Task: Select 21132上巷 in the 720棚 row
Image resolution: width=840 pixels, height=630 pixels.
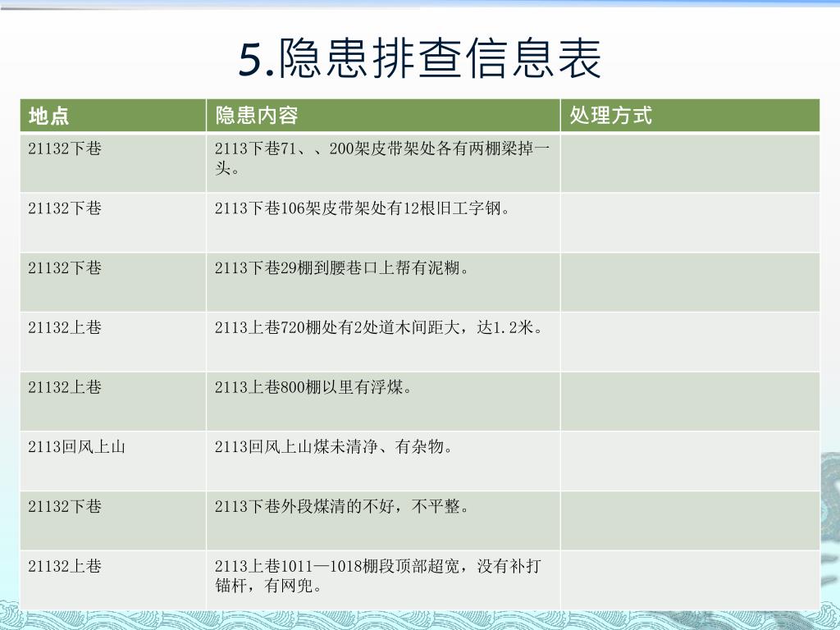Action: [113, 342]
